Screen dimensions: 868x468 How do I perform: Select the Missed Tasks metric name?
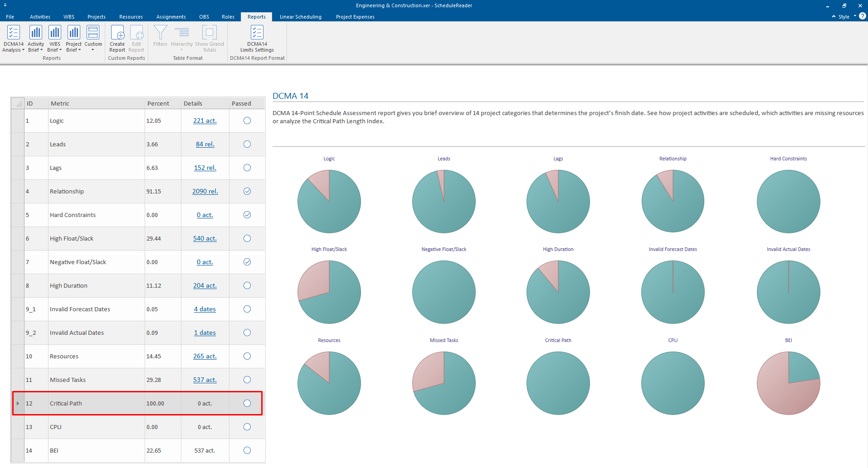click(68, 380)
